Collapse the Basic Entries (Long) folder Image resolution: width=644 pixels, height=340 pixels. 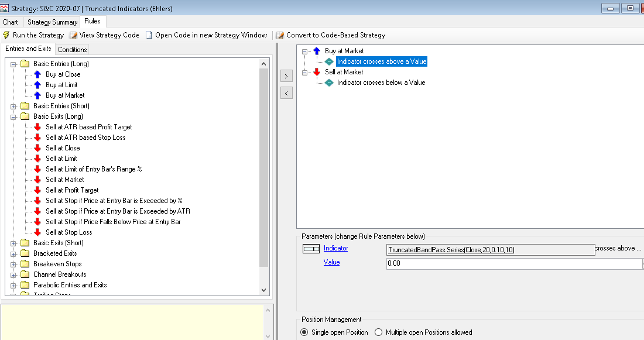[x=13, y=64]
